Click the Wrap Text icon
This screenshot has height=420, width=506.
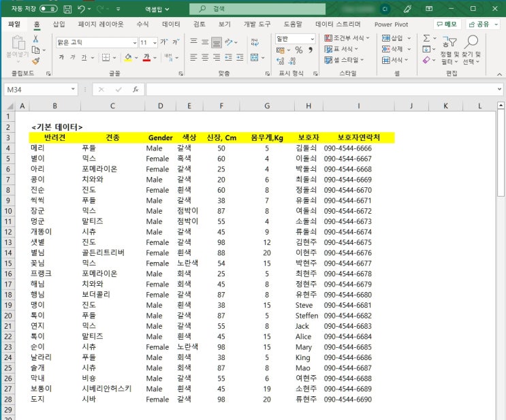pos(255,42)
